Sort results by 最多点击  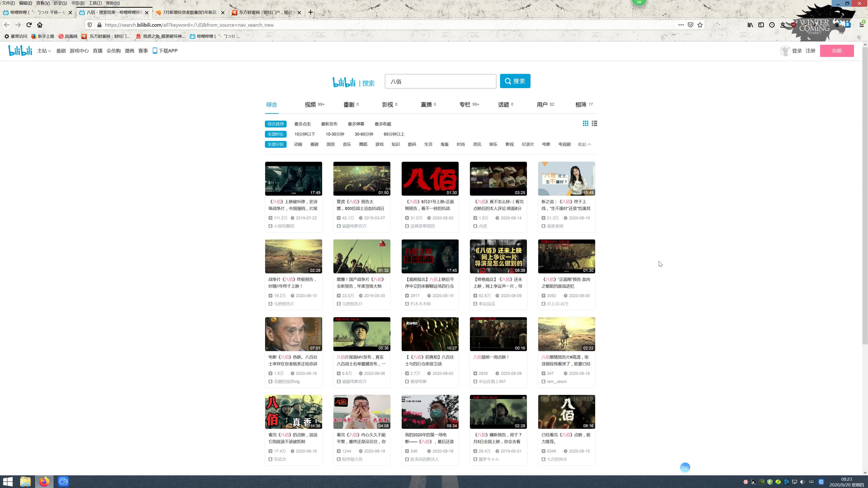click(302, 124)
